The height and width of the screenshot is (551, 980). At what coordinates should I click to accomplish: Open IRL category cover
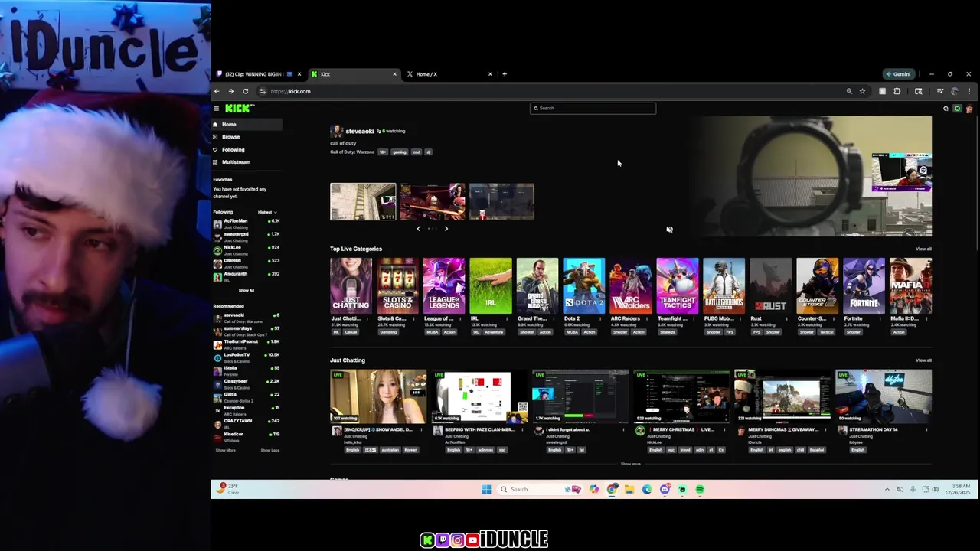click(x=491, y=286)
